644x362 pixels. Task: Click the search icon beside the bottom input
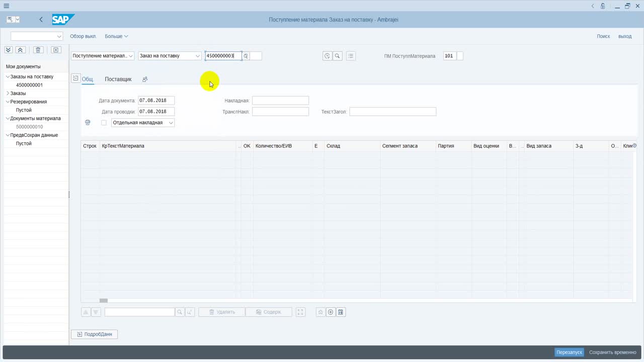[x=180, y=312]
